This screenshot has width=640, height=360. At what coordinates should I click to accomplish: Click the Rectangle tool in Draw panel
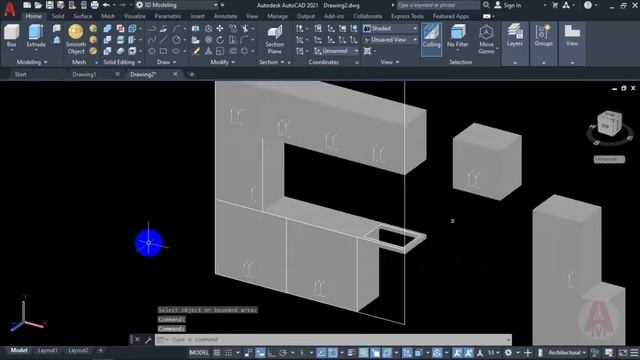[x=163, y=51]
